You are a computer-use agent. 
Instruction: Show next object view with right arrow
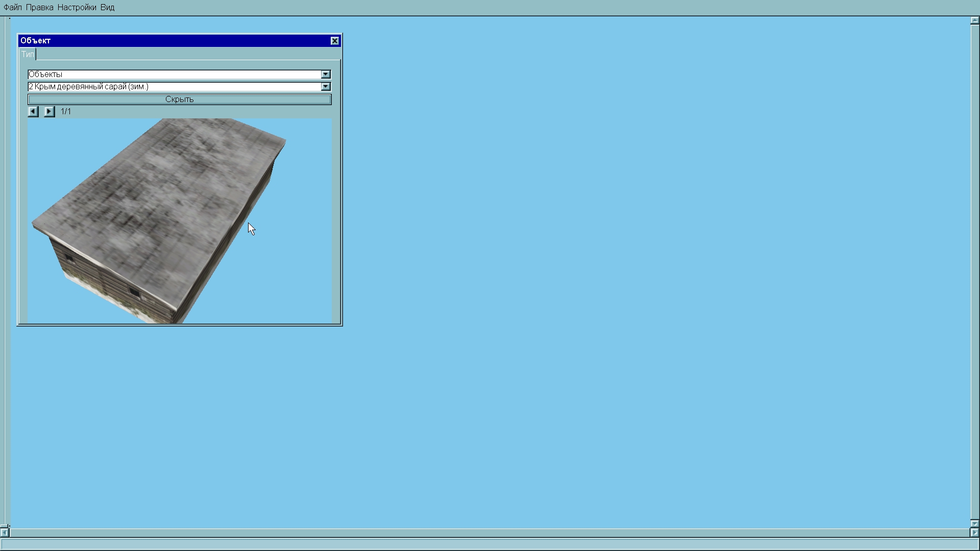point(49,111)
